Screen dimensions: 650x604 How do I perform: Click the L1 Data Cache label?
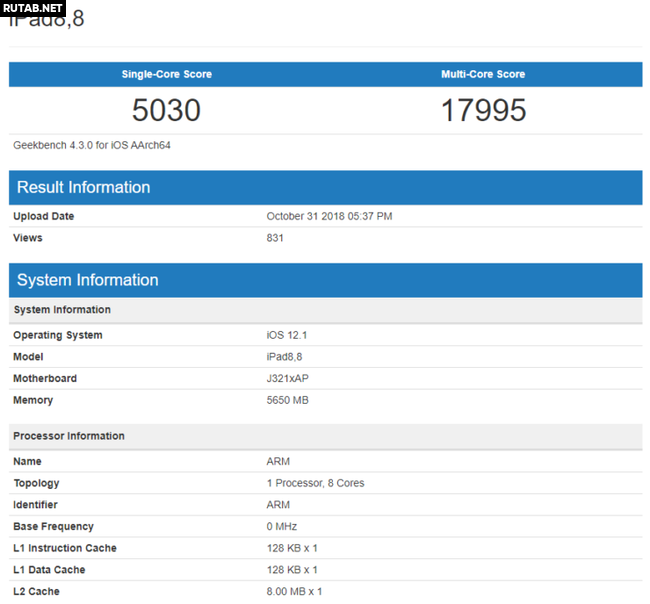click(x=49, y=570)
